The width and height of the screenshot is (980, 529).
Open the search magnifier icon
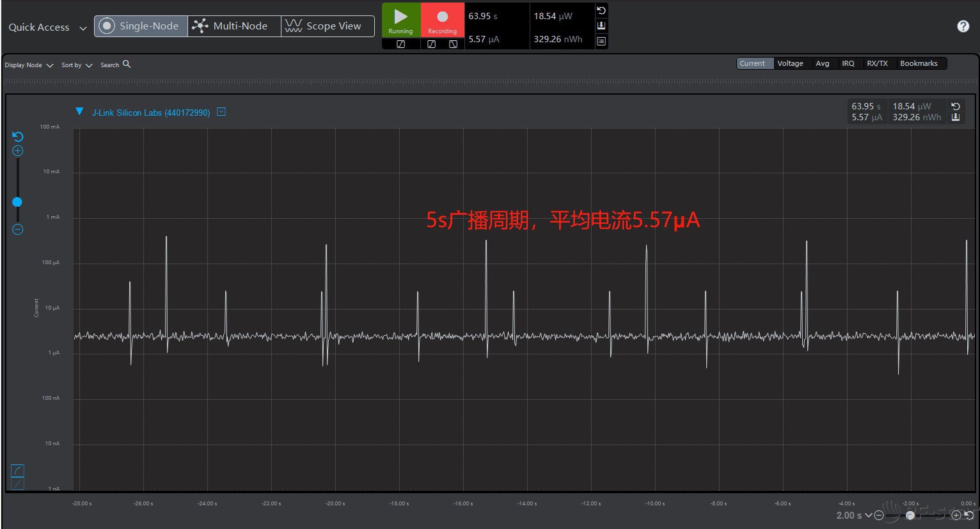127,64
